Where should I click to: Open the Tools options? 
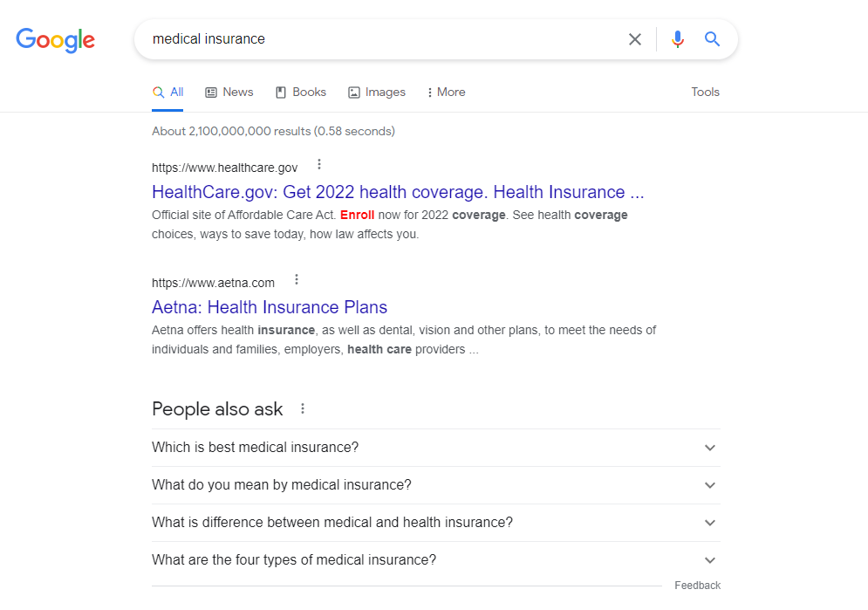point(705,93)
